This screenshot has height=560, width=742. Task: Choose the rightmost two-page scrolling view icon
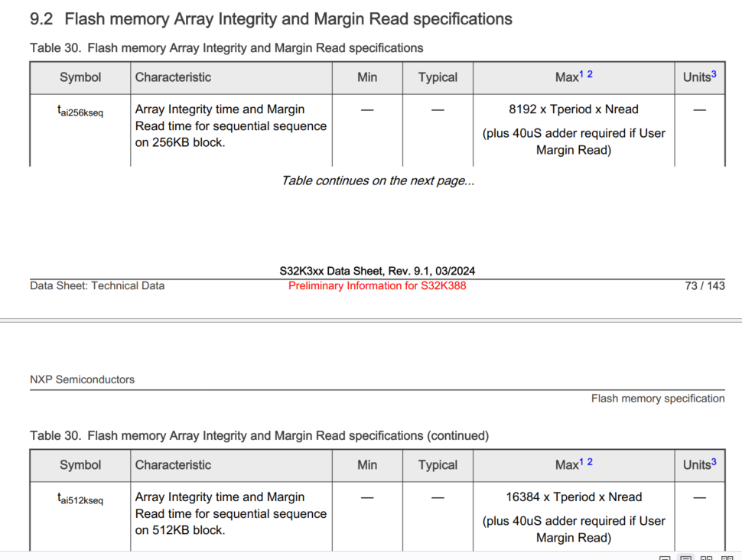(727, 558)
